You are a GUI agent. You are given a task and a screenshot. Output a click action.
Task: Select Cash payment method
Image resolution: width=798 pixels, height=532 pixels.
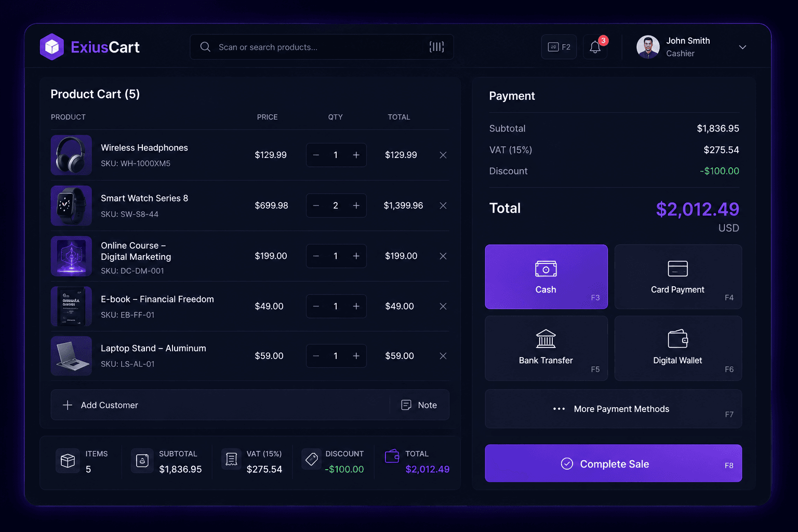point(546,277)
